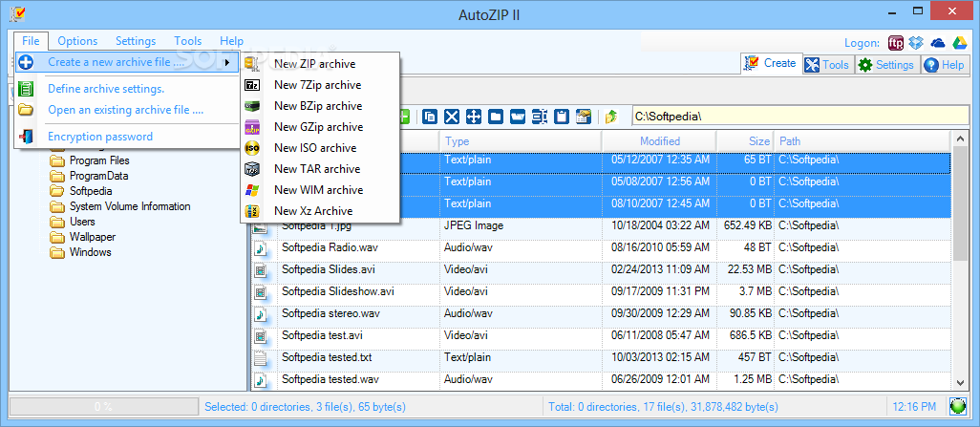Click the C:\Softpedia\ path field
The width and height of the screenshot is (980, 427).
click(x=800, y=117)
